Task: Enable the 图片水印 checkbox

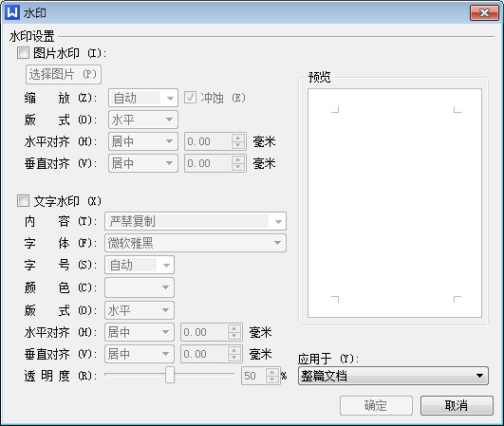Action: (23, 53)
